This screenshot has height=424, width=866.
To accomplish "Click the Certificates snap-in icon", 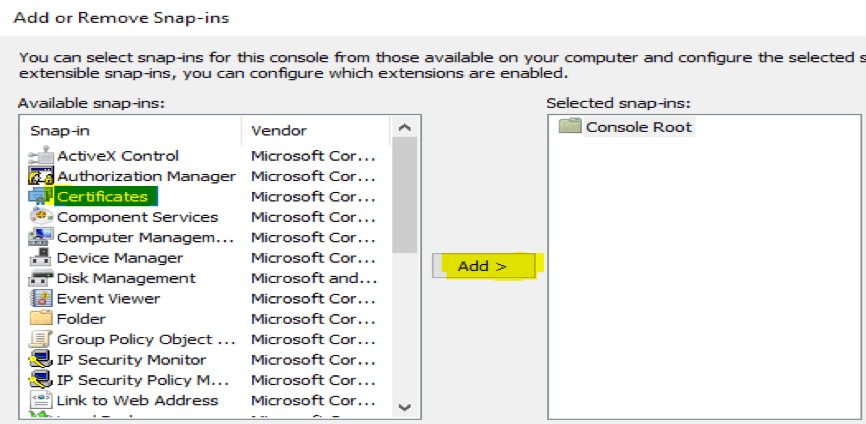I will [x=41, y=197].
